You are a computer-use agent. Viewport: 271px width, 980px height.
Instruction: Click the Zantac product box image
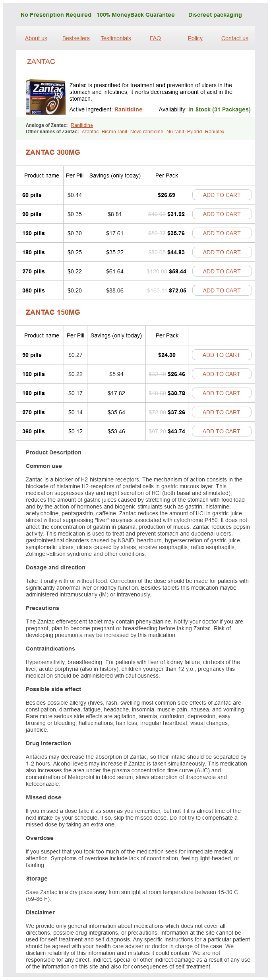(45, 97)
